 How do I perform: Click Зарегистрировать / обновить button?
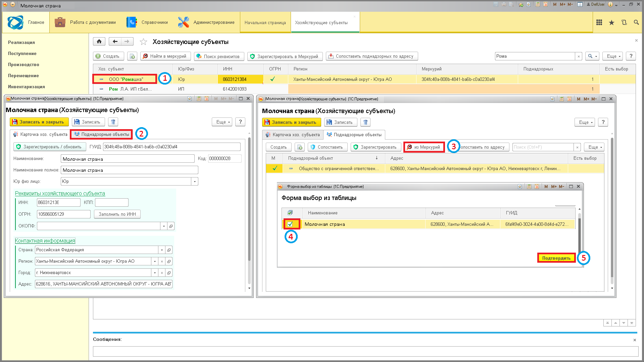[49, 147]
